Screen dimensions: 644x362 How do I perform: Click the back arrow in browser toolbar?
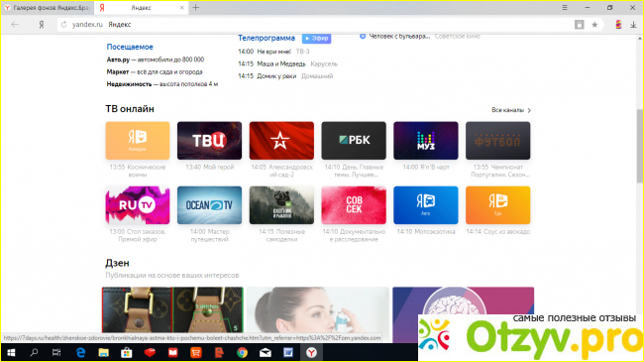point(15,25)
